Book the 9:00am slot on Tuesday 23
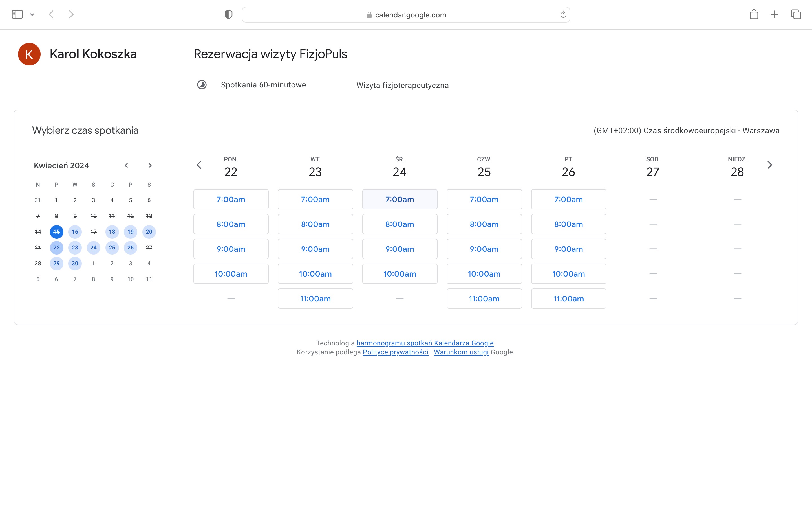This screenshot has height=508, width=812. tap(315, 249)
